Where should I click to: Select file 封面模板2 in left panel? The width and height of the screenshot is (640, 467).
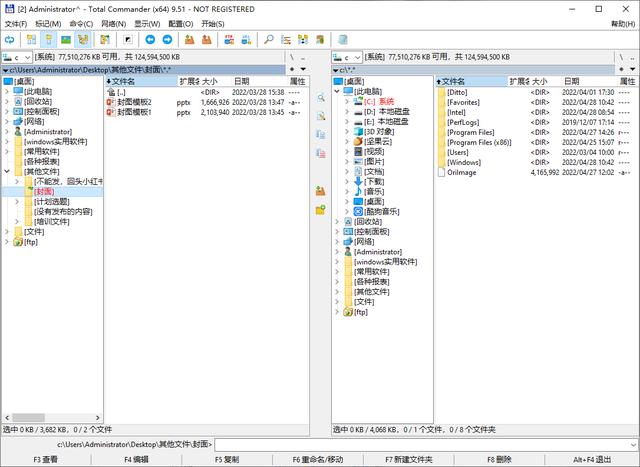[207, 102]
